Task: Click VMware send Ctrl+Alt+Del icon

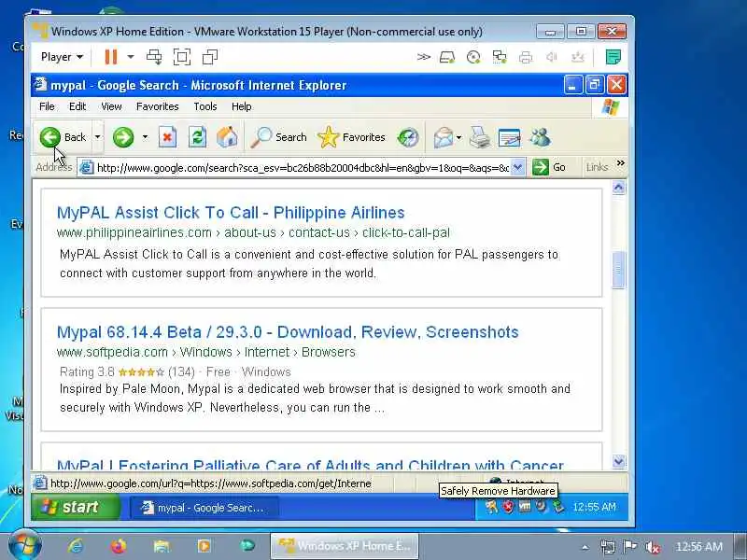Action: coord(154,57)
